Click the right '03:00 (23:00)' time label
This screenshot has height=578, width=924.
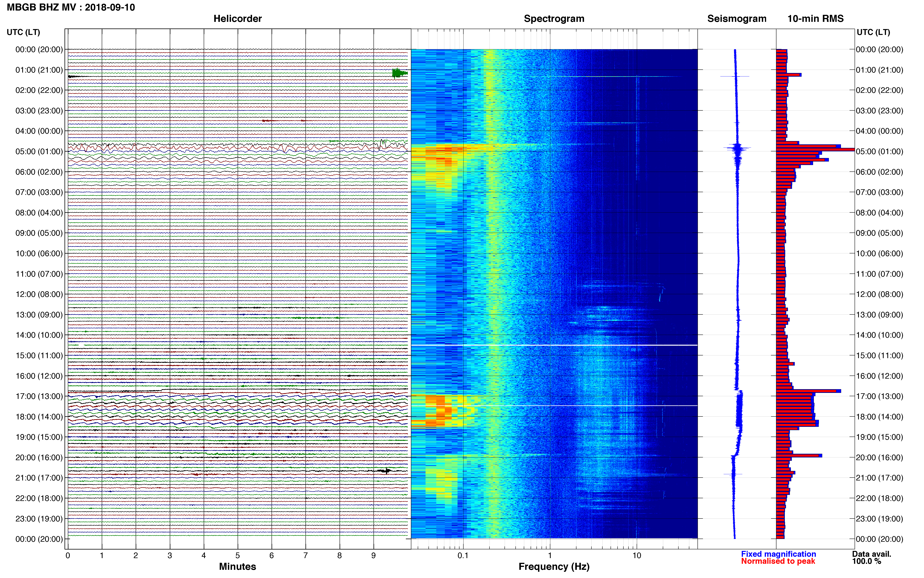click(879, 111)
